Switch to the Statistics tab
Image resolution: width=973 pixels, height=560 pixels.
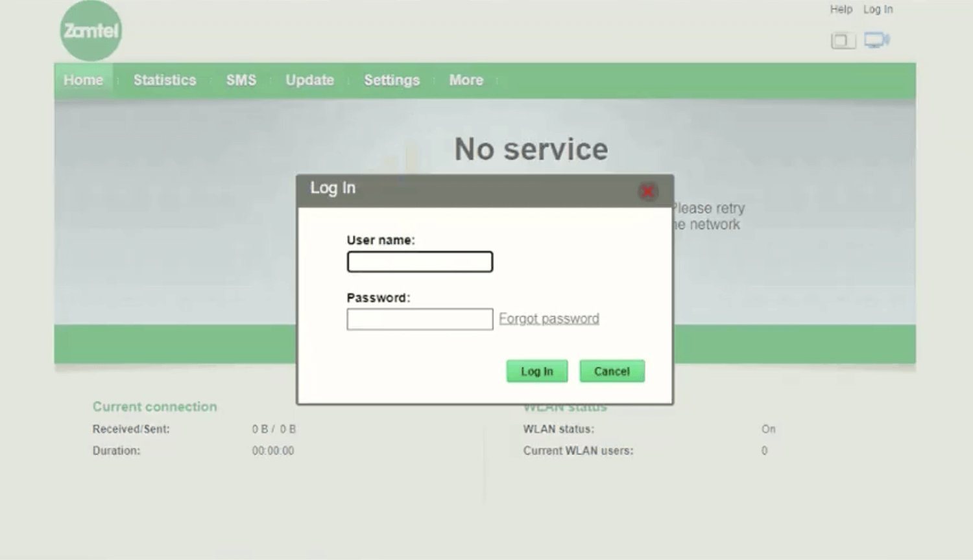tap(165, 80)
